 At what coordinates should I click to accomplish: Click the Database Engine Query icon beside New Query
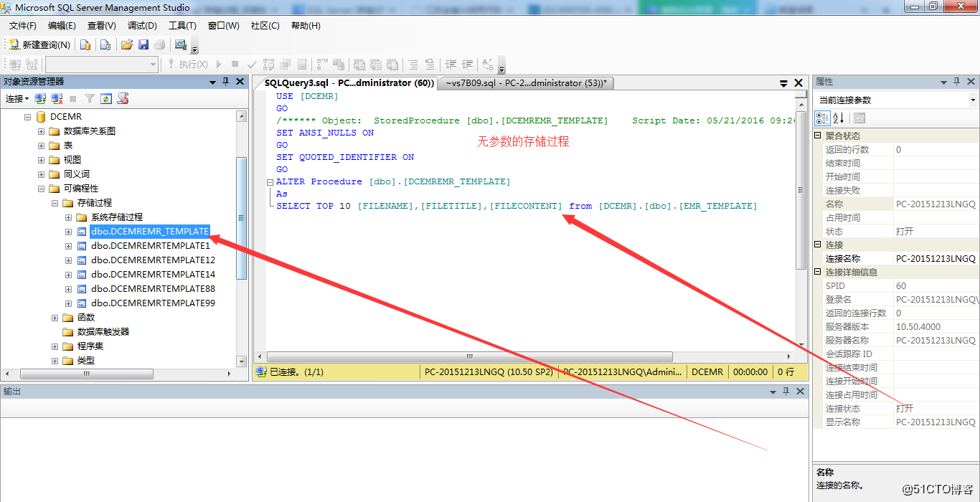pyautogui.click(x=85, y=44)
